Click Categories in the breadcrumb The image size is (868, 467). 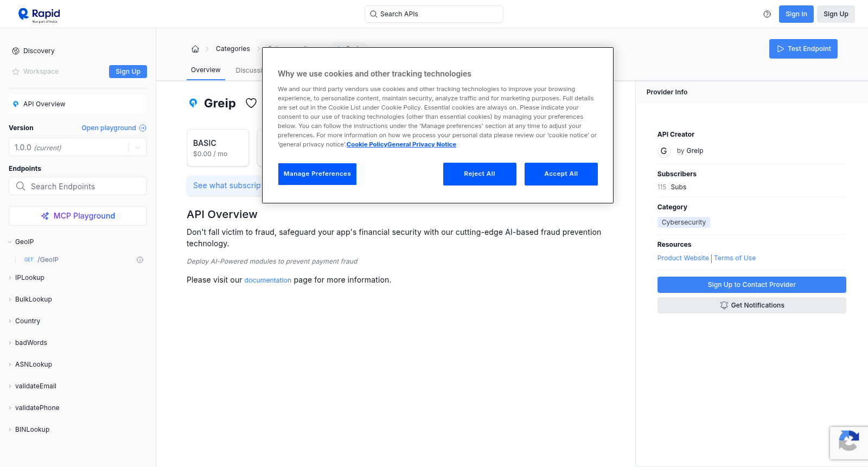tap(233, 49)
